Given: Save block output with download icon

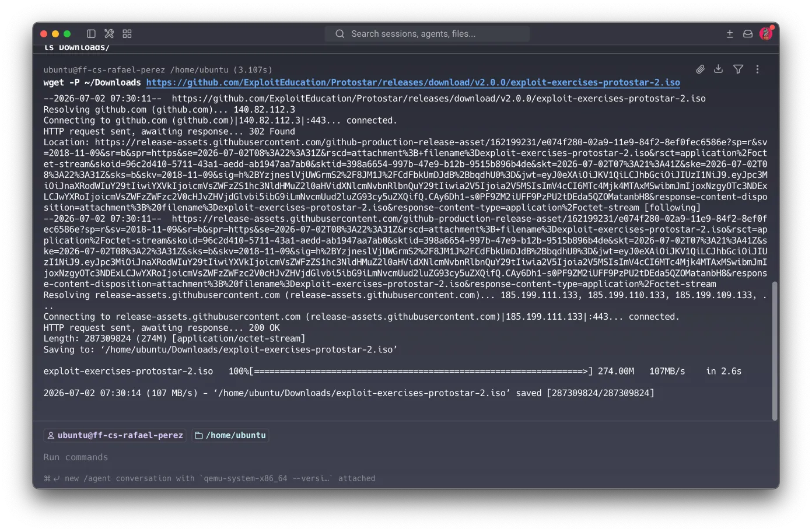Looking at the screenshot, I should point(719,69).
